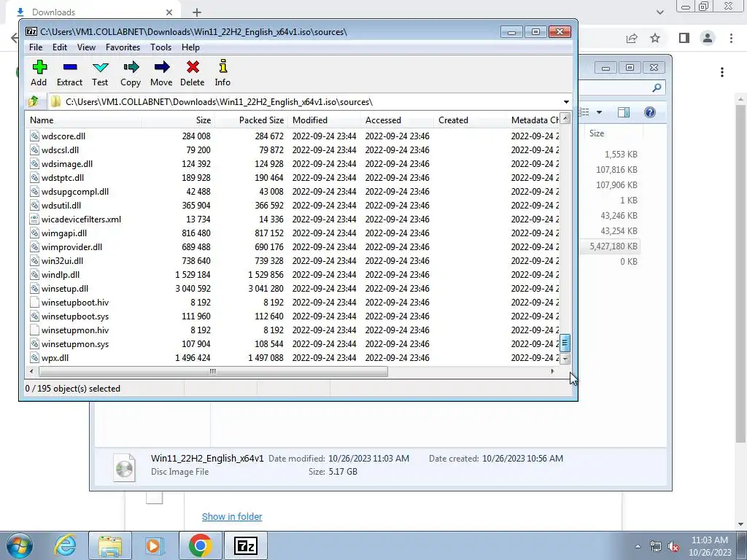This screenshot has width=747, height=560.
Task: Click the 7-Zip address path field
Action: 305,102
